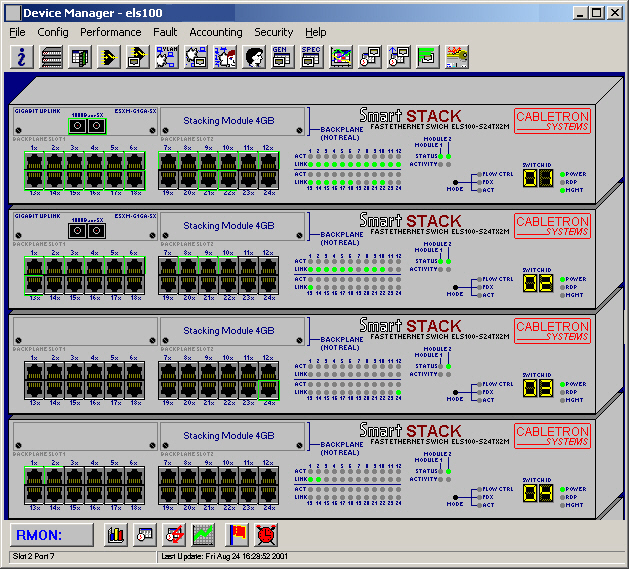Open the Security menu
This screenshot has width=629, height=569.
click(x=273, y=32)
